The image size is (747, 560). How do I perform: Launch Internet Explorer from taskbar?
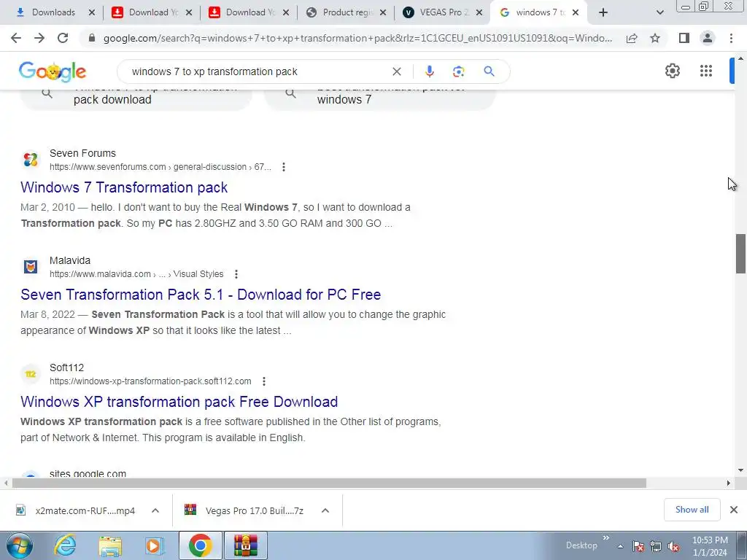(65, 545)
